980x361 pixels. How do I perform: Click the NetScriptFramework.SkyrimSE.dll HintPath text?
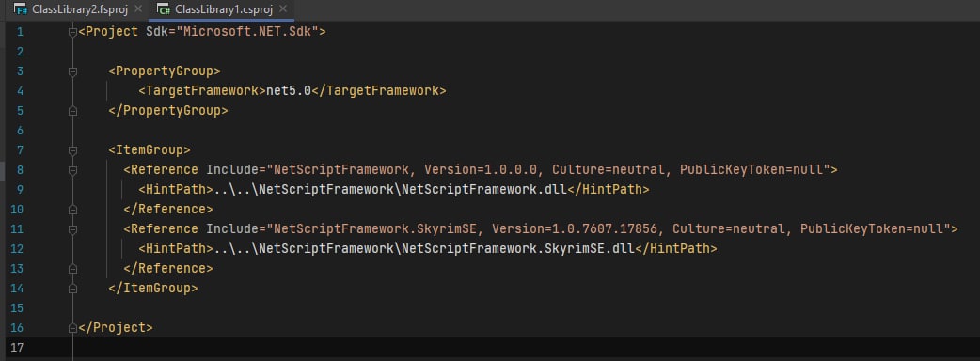coord(424,249)
